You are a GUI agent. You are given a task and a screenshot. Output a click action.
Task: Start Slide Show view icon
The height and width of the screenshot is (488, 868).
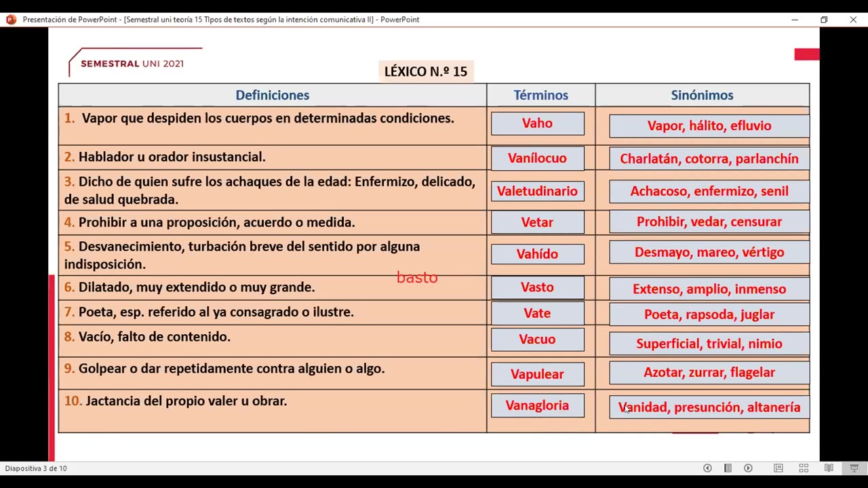coord(854,468)
